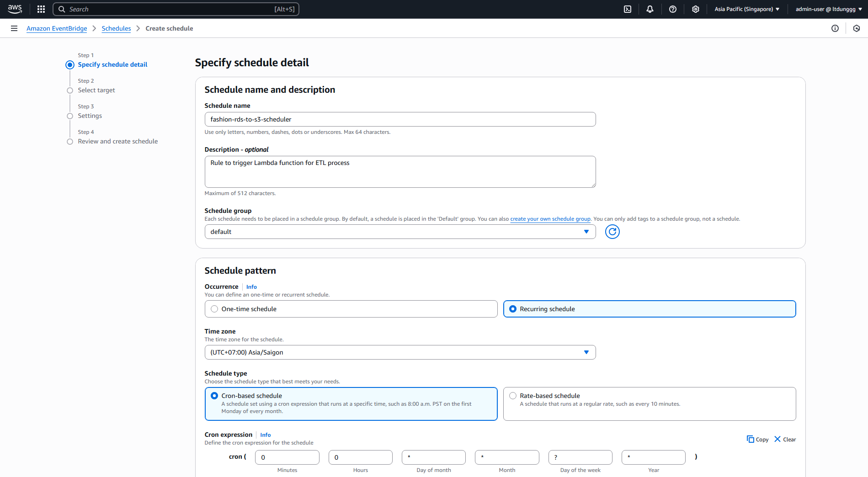The image size is (868, 477).
Task: Click the AWS search box
Action: [176, 9]
